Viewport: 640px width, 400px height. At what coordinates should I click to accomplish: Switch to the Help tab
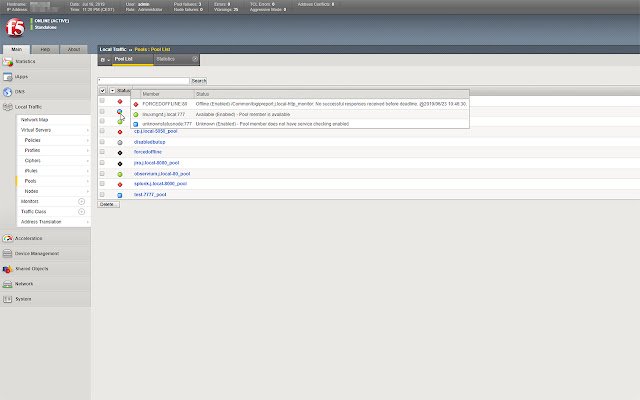tap(45, 49)
